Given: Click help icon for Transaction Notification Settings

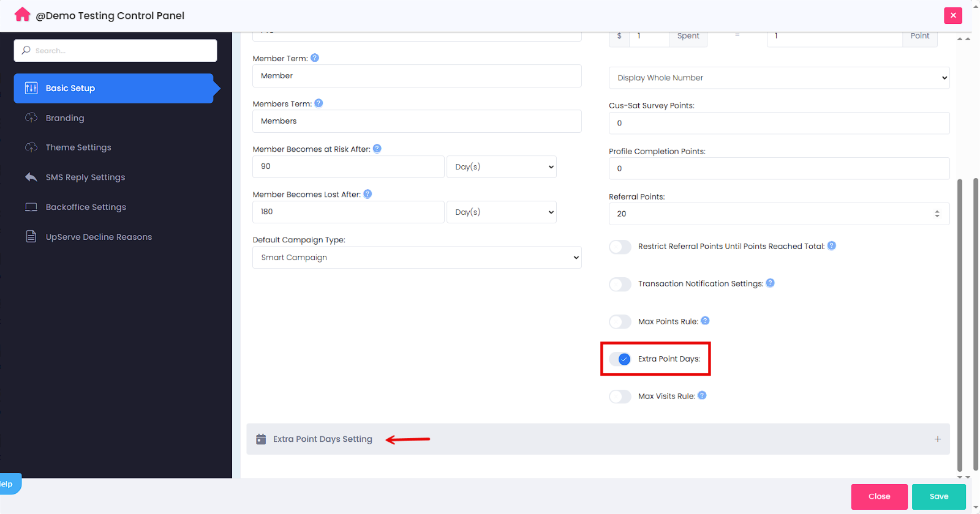Looking at the screenshot, I should click(771, 283).
